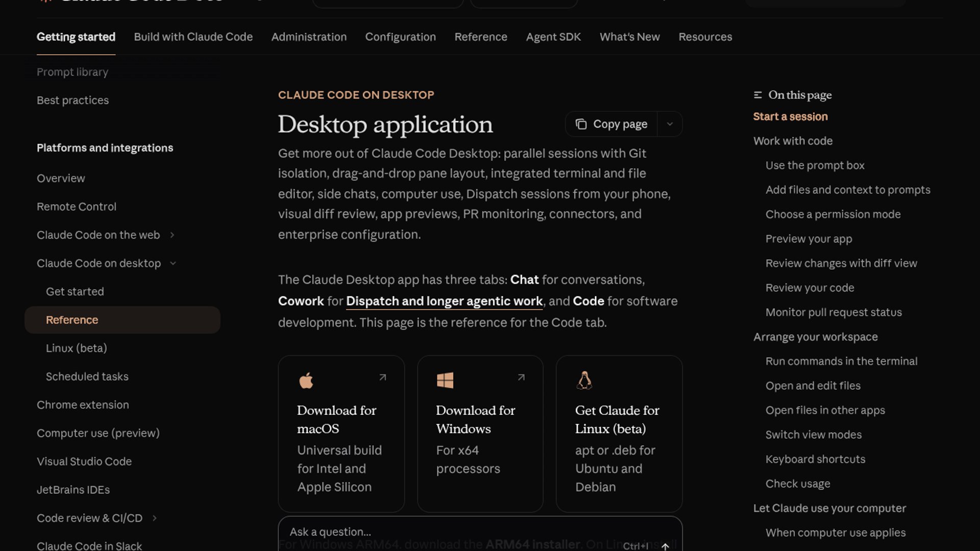Click the copy icon beside Copy page
Screen dimensions: 980x551
(x=581, y=124)
